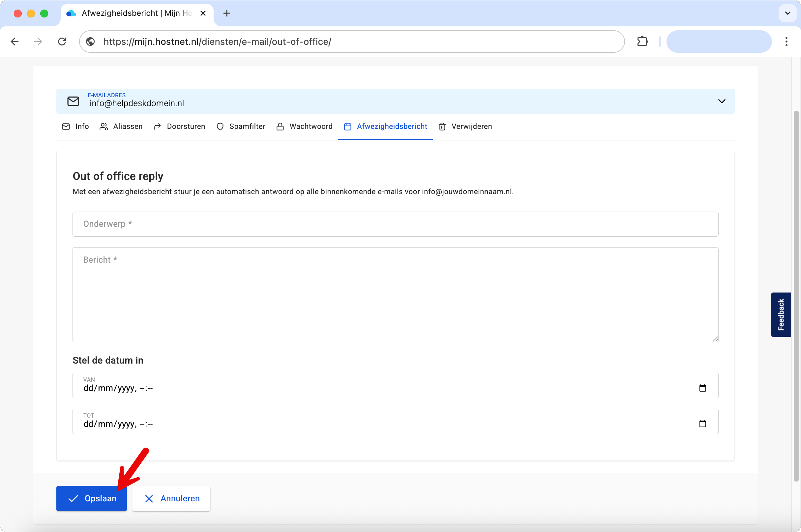This screenshot has height=532, width=801.
Task: Cancel changes with the Annuleren button
Action: point(171,498)
